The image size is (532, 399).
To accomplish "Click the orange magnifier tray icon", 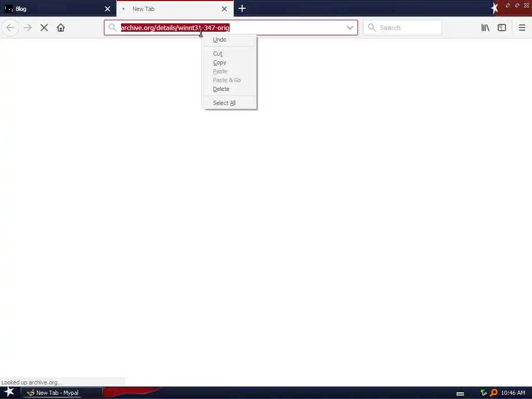I will click(x=494, y=393).
